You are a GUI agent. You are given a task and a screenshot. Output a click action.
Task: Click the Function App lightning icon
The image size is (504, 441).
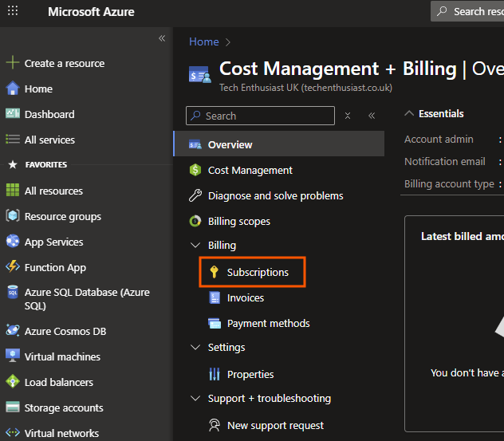tap(13, 266)
